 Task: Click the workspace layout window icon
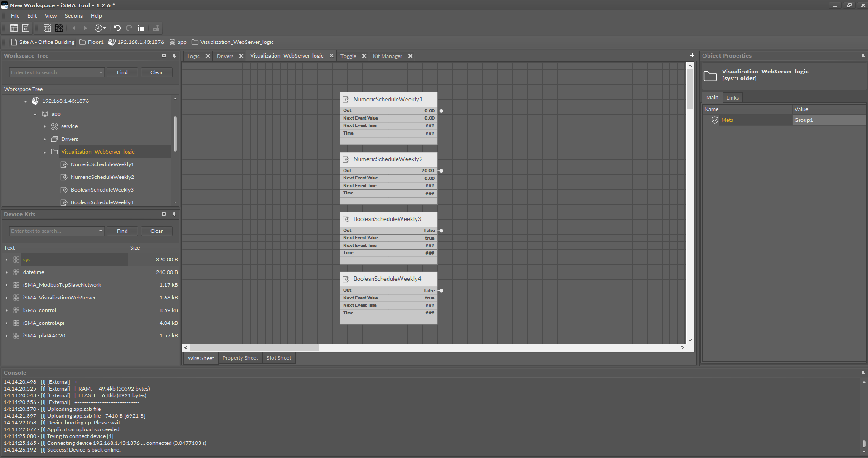tap(14, 28)
